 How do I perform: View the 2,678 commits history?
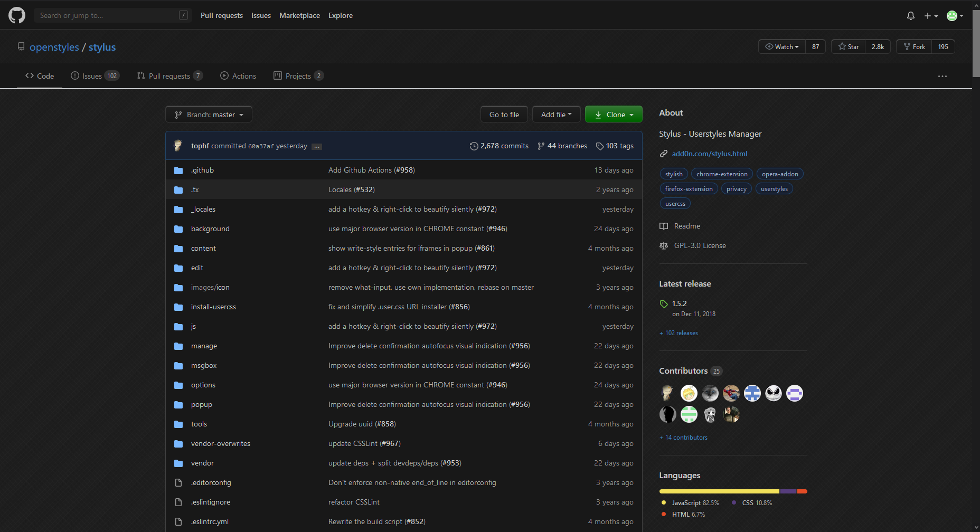[499, 146]
